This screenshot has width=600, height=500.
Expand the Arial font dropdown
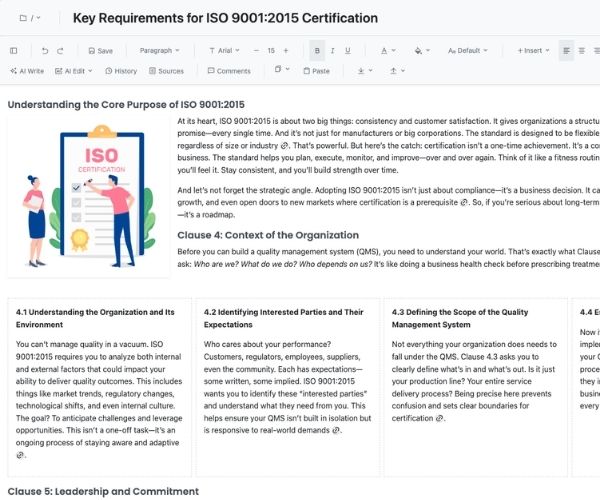[x=224, y=50]
